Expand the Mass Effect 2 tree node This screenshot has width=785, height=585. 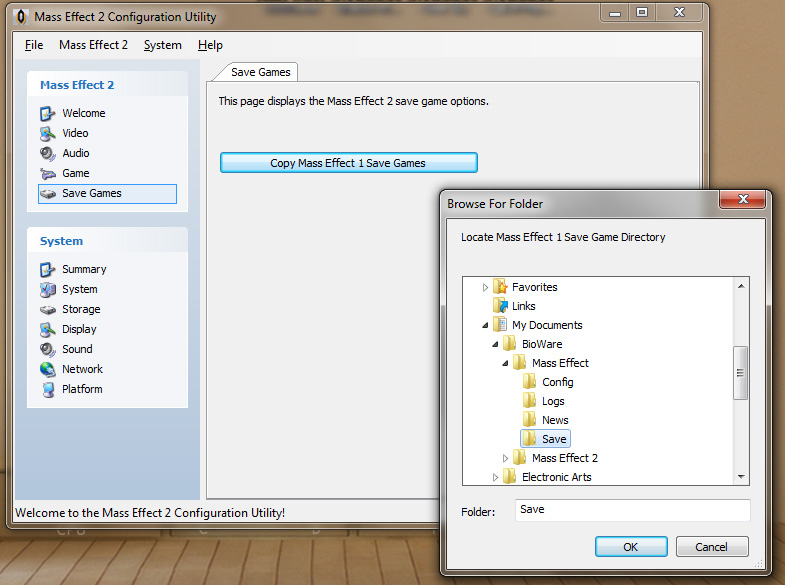coord(505,458)
